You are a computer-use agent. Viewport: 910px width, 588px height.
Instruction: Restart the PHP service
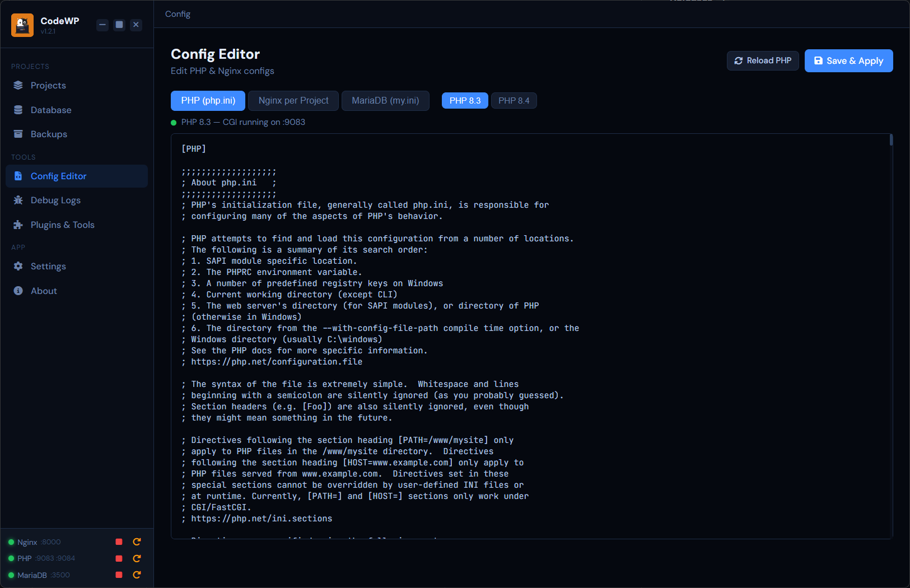(x=137, y=558)
